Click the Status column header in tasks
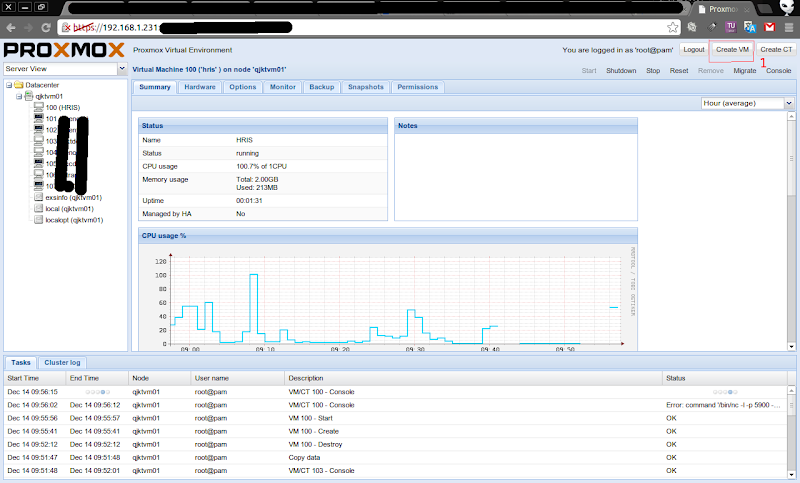This screenshot has height=483, width=800. click(x=724, y=378)
